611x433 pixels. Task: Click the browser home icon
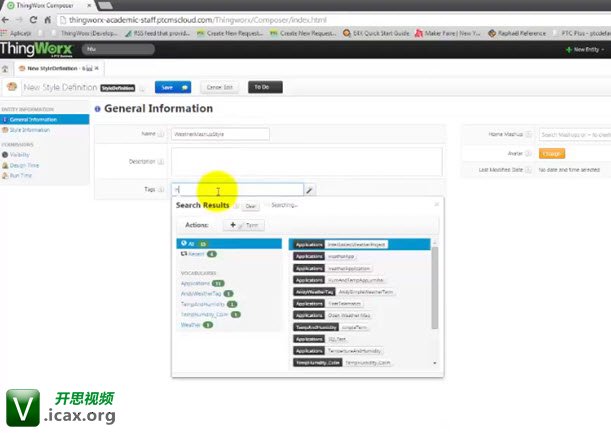[48, 20]
